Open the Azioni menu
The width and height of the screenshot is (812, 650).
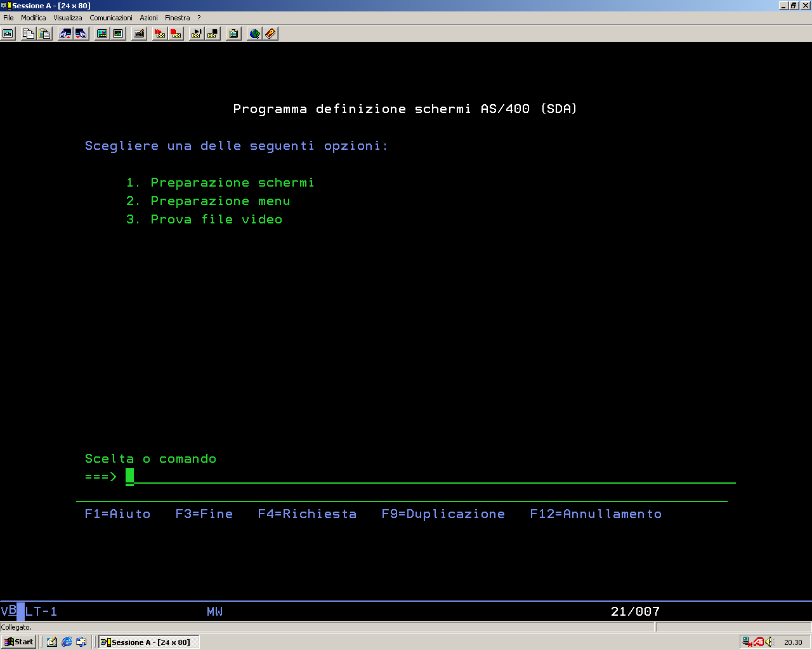(148, 18)
